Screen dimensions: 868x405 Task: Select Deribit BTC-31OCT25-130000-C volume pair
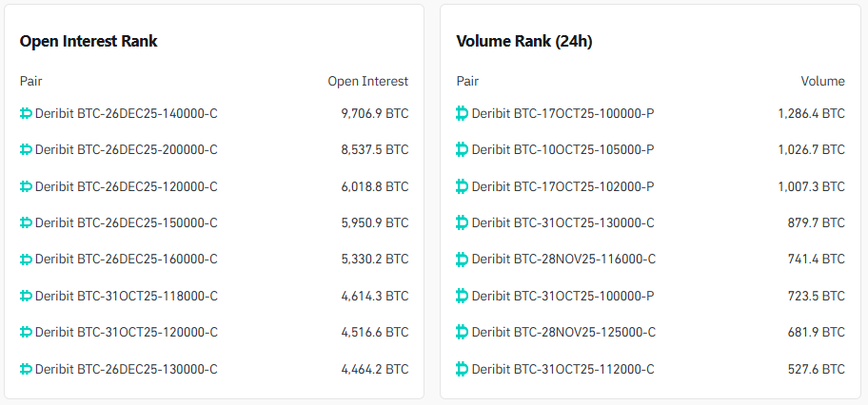click(562, 223)
